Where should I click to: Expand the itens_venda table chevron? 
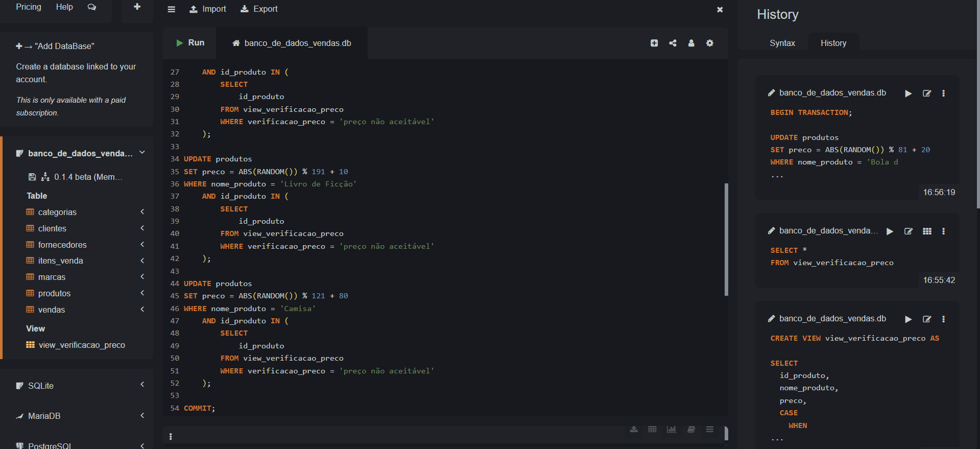coord(142,261)
